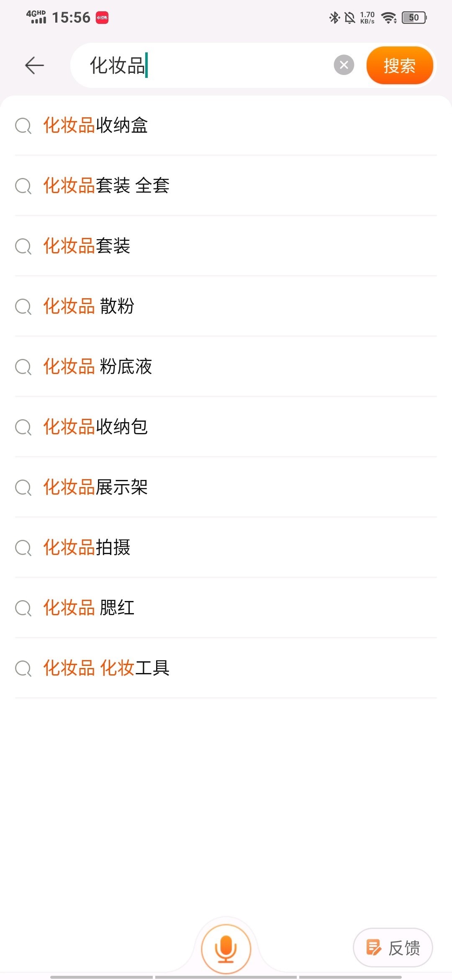Tap the microphone voice search icon
452x980 pixels.
[x=226, y=949]
